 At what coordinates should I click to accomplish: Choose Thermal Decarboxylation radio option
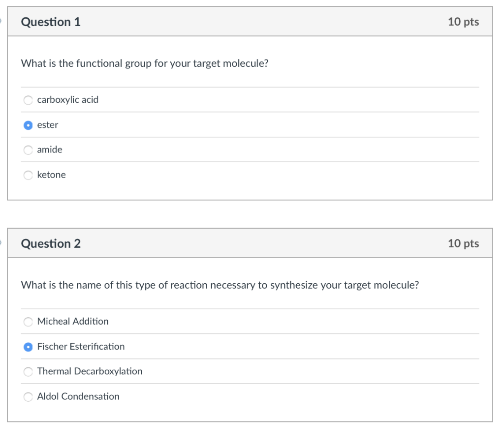coord(28,372)
